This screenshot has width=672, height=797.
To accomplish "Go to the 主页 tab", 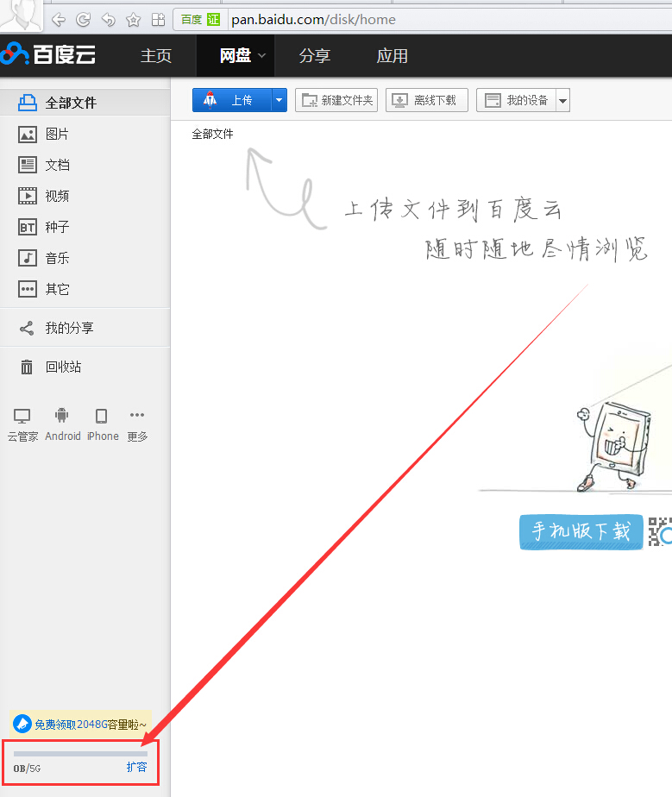I will coord(156,56).
